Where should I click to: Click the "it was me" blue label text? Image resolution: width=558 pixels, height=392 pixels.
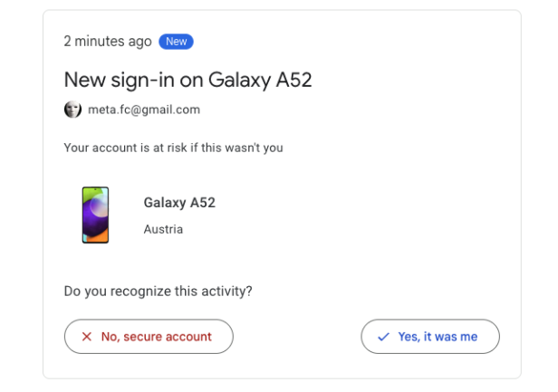tap(449, 337)
